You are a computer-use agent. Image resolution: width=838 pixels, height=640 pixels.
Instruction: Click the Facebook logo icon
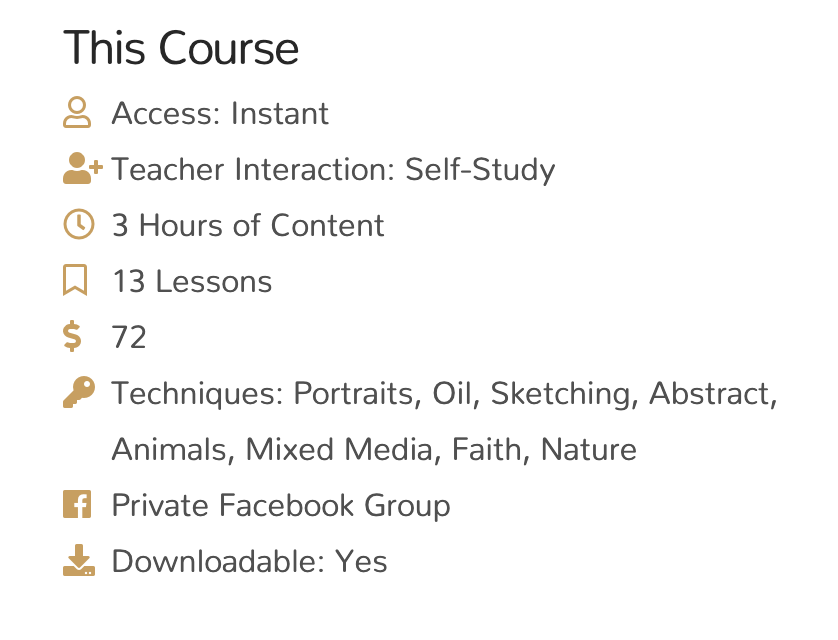[x=77, y=504]
